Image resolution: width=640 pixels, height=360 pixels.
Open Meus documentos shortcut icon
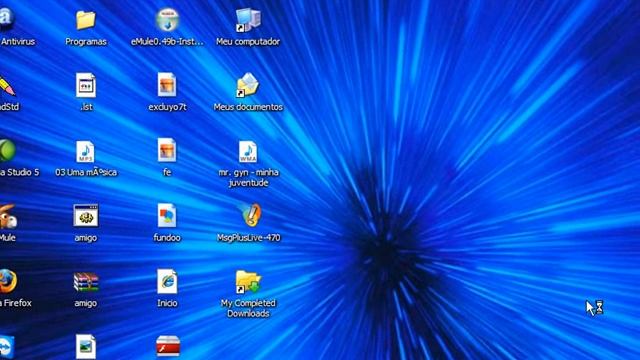tap(247, 85)
